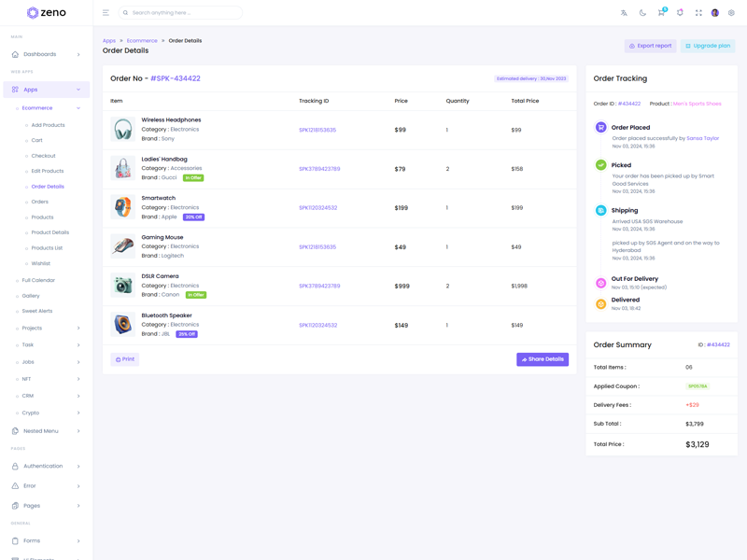Viewport: 747px width, 560px height.
Task: Click the Zeno logo
Action: 46,13
